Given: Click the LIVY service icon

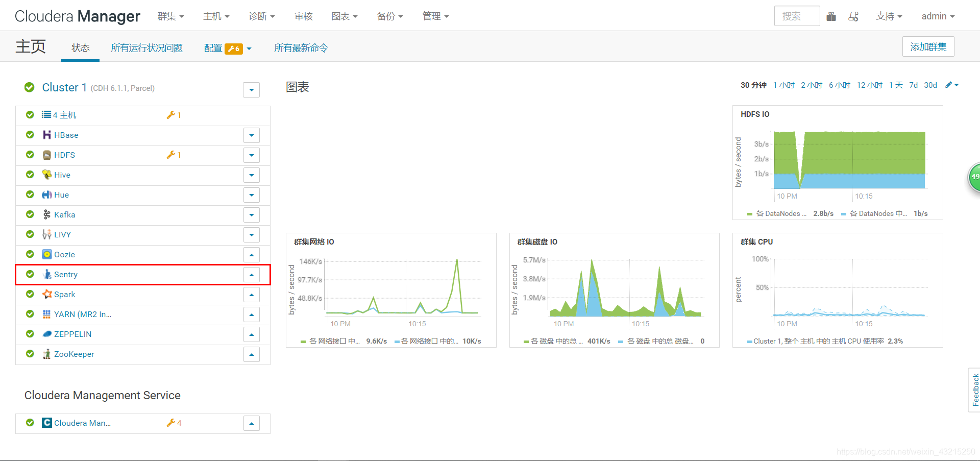Looking at the screenshot, I should tap(47, 234).
